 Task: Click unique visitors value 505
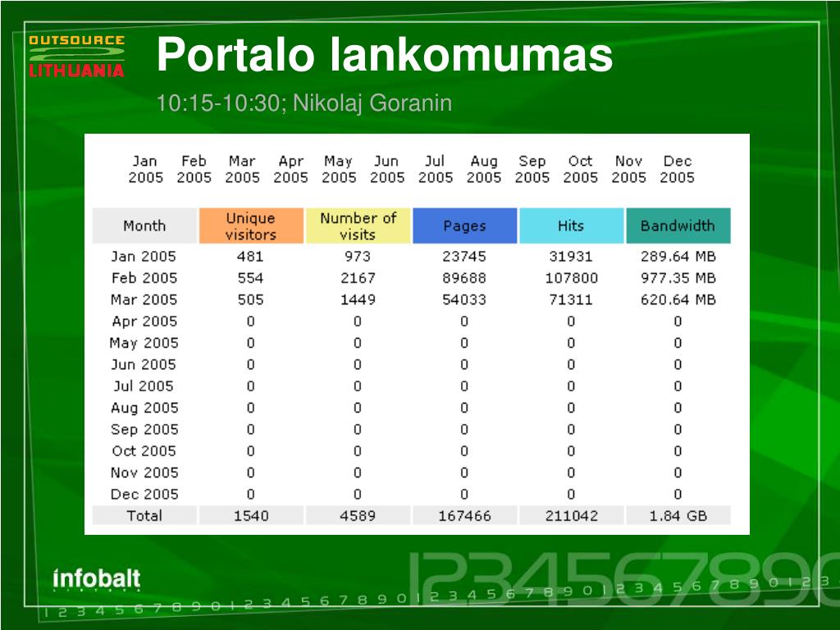pyautogui.click(x=250, y=299)
